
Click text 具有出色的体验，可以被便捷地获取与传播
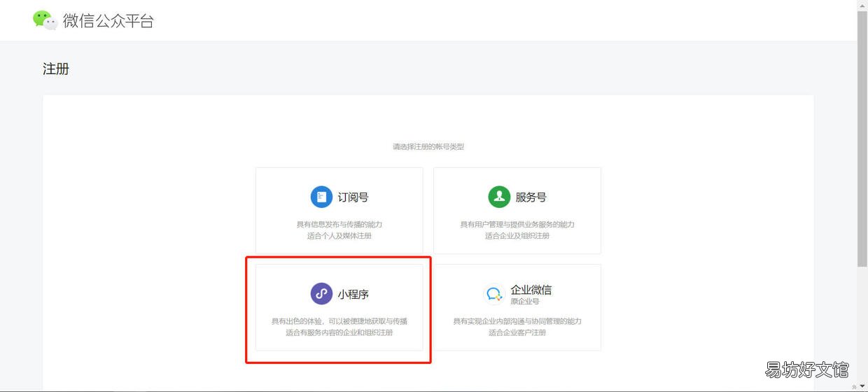(339, 321)
